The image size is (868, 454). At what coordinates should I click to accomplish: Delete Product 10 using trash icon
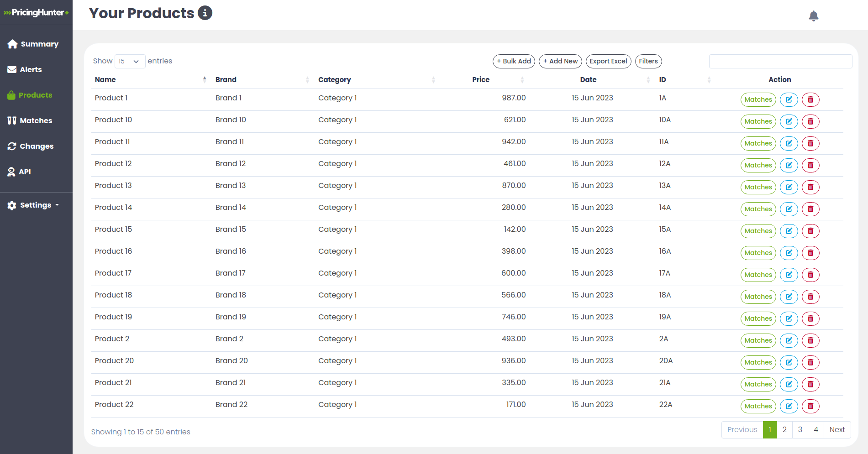point(810,121)
